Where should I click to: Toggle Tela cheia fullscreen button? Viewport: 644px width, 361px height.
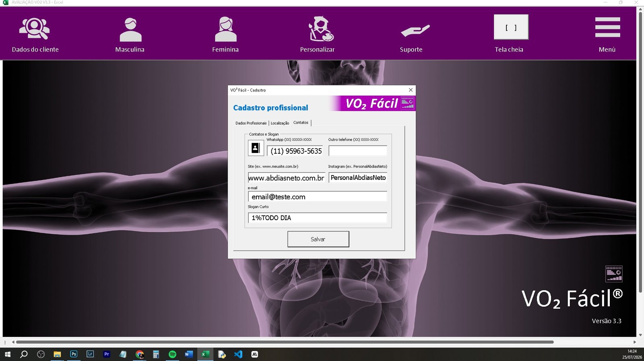coord(511,27)
